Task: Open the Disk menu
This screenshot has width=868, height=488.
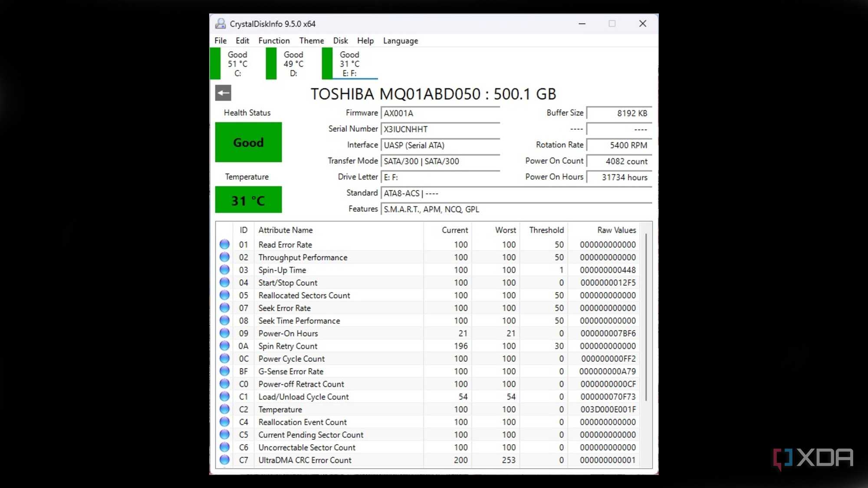Action: pos(340,40)
